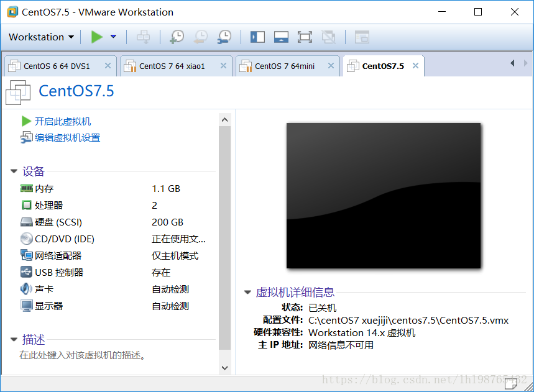
Task: Open 编辑虚拟机设置 link
Action: [x=67, y=137]
